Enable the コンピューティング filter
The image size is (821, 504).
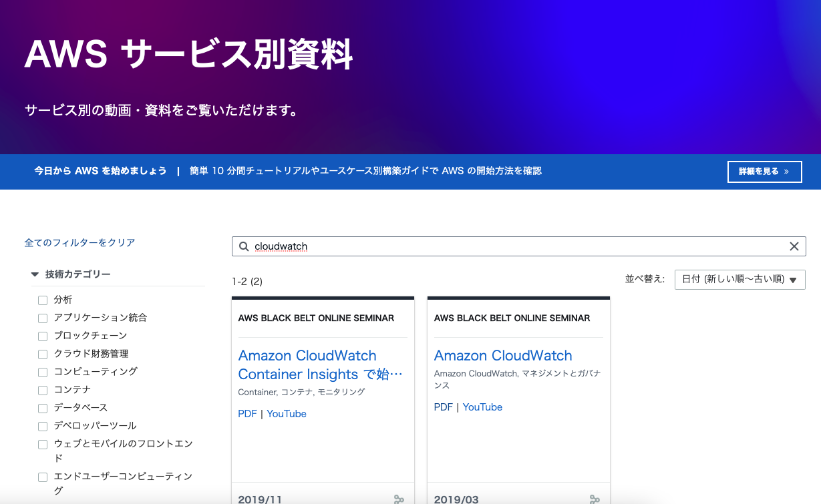coord(43,372)
